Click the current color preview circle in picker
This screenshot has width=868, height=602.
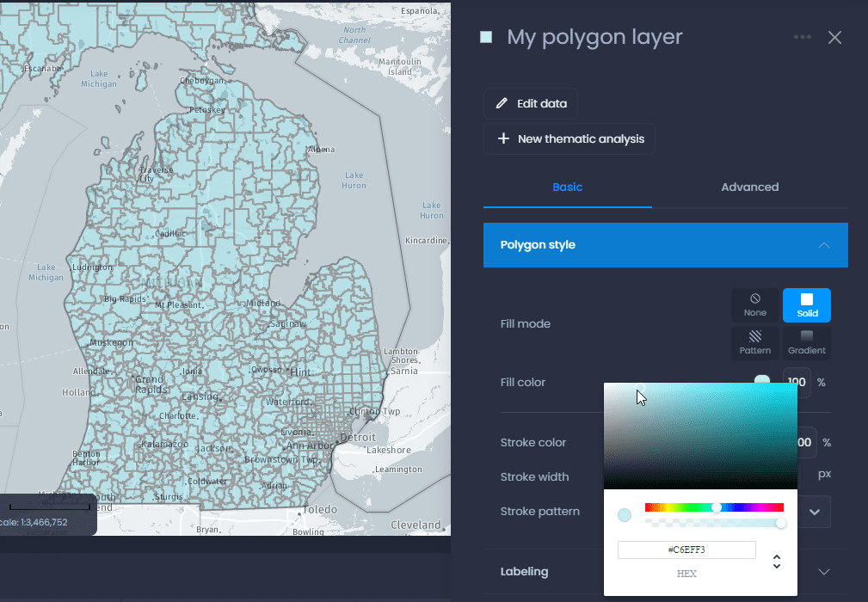[x=625, y=515]
